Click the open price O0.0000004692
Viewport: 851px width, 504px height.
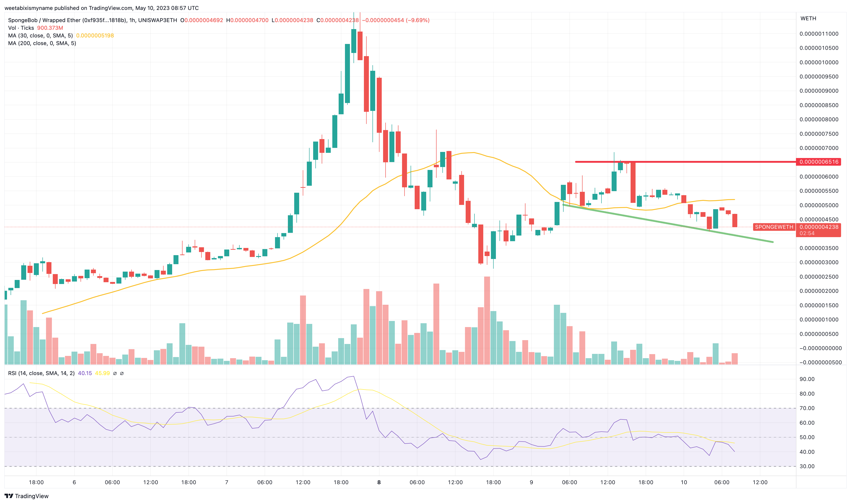point(201,20)
